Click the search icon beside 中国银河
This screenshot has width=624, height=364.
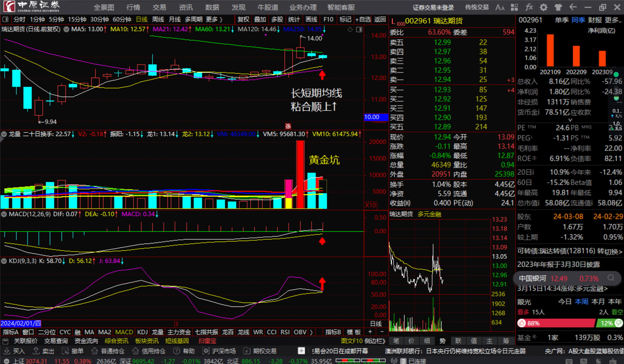coord(611,278)
